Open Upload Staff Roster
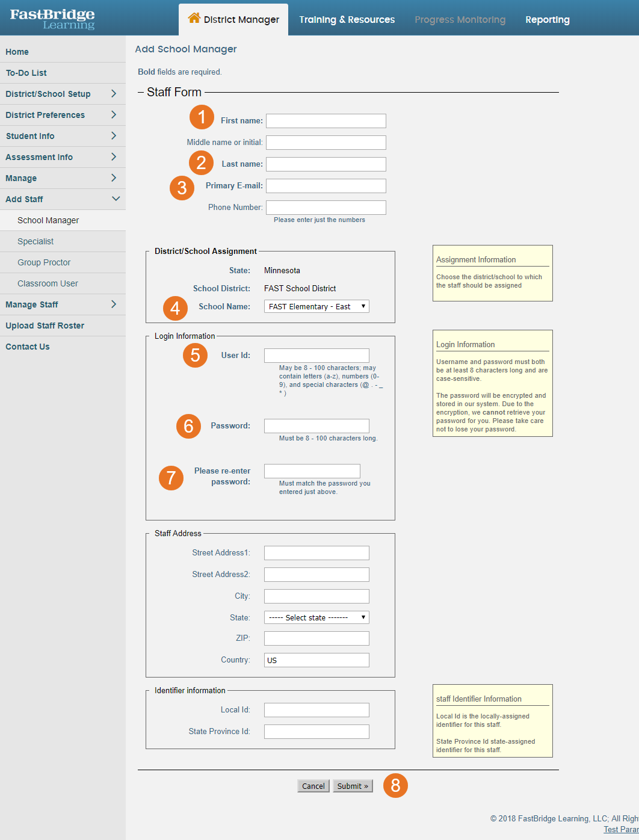The image size is (639, 840). click(63, 326)
